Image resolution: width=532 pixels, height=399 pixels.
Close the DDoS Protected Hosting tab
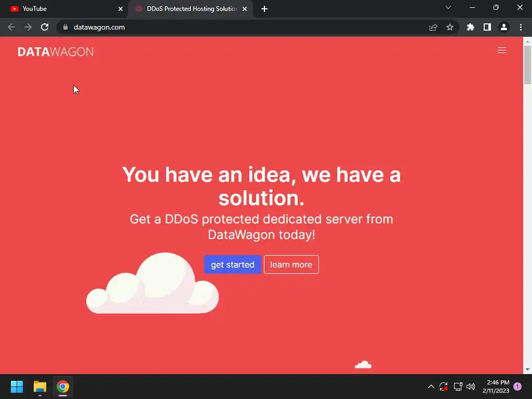click(245, 9)
